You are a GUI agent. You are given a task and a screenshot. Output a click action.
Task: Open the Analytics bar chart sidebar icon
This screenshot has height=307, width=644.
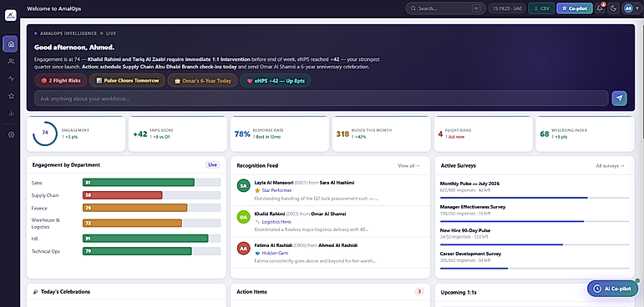[11, 113]
